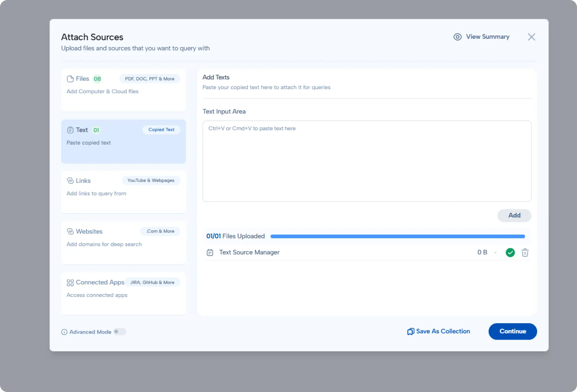The image size is (577, 392).
Task: Click inside the Text Input Area
Action: click(366, 160)
